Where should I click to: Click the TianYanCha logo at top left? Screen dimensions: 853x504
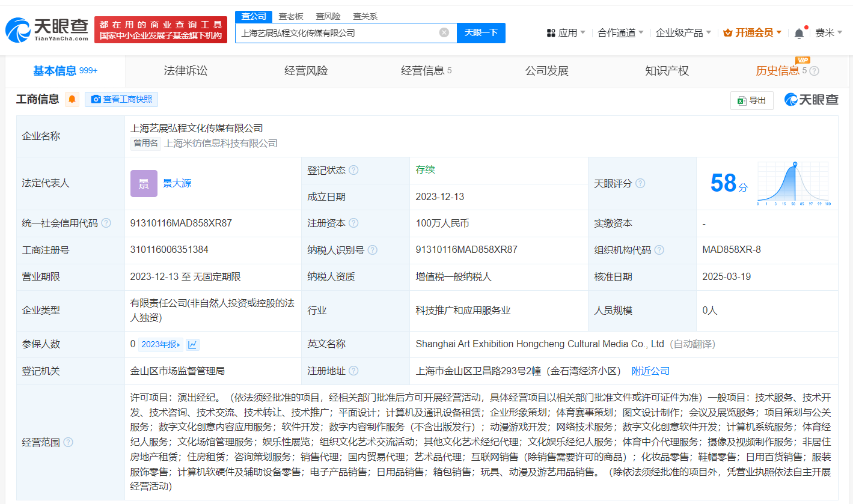pos(47,29)
